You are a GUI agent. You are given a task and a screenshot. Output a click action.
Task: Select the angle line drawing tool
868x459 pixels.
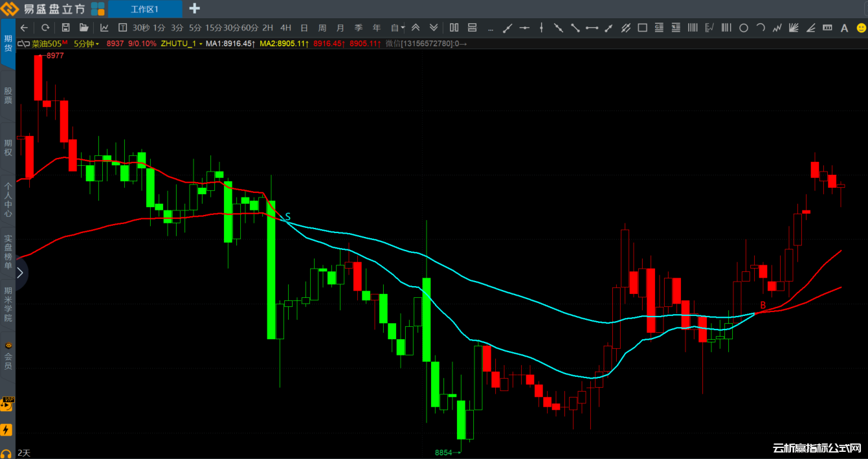point(811,28)
